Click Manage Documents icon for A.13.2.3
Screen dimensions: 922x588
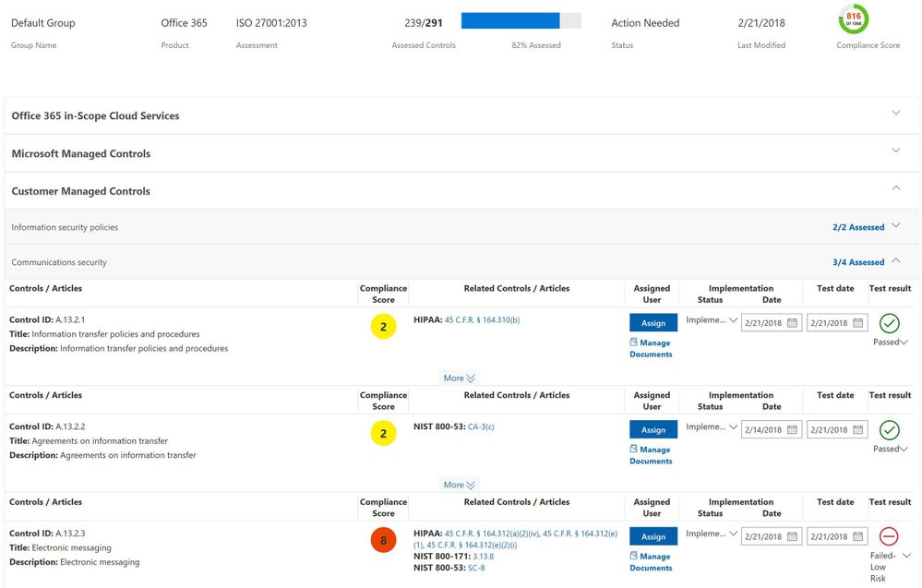(633, 555)
